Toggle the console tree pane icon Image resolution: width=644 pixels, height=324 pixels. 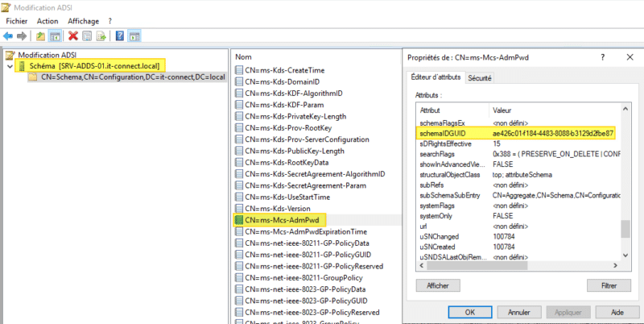[55, 36]
